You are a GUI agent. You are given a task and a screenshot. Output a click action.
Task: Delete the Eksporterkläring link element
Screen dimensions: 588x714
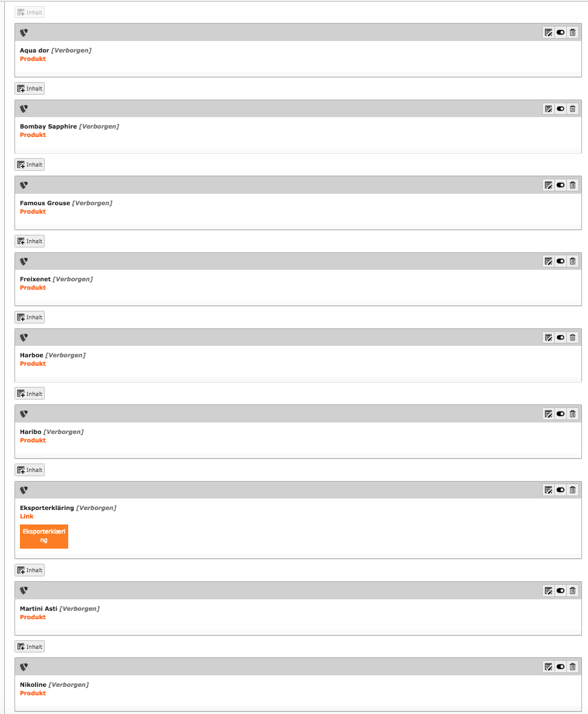click(x=573, y=490)
